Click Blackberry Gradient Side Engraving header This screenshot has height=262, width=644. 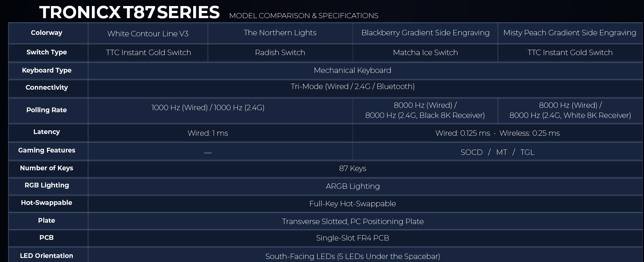click(425, 33)
